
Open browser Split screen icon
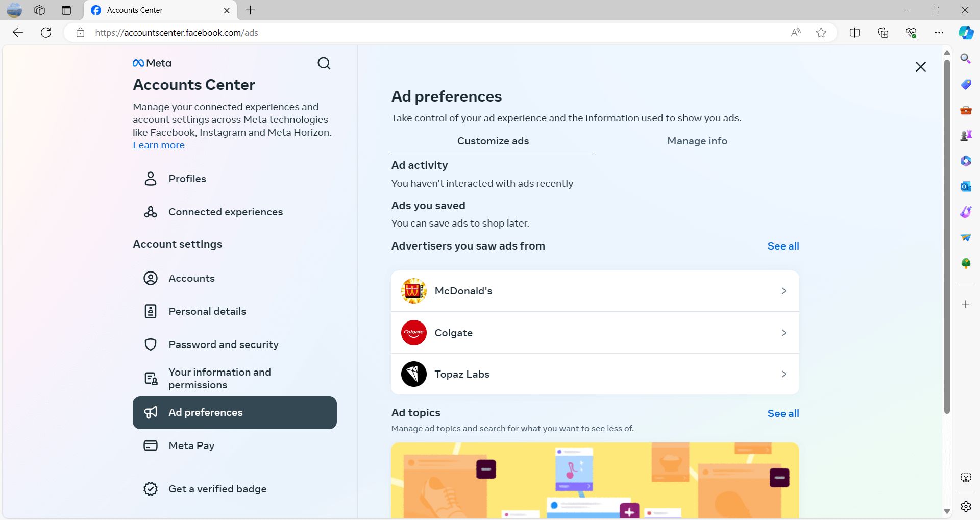click(x=854, y=33)
